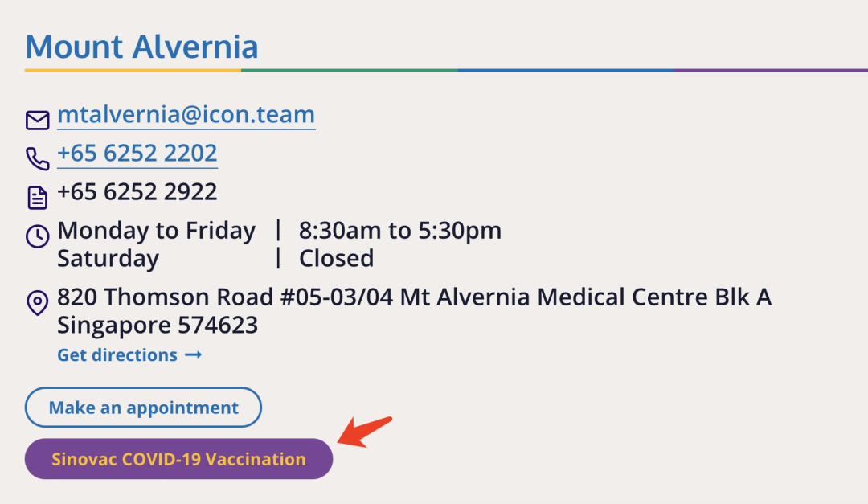Click the clock opening hours icon

pyautogui.click(x=38, y=236)
